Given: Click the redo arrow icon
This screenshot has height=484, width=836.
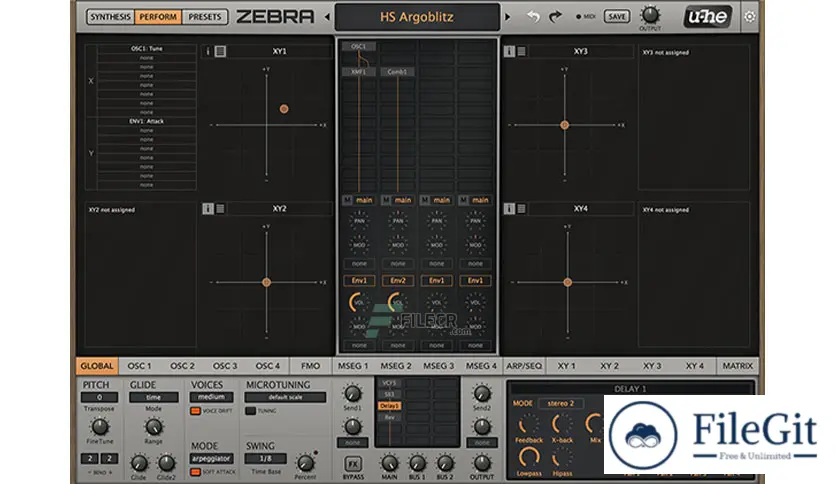Looking at the screenshot, I should click(556, 17).
